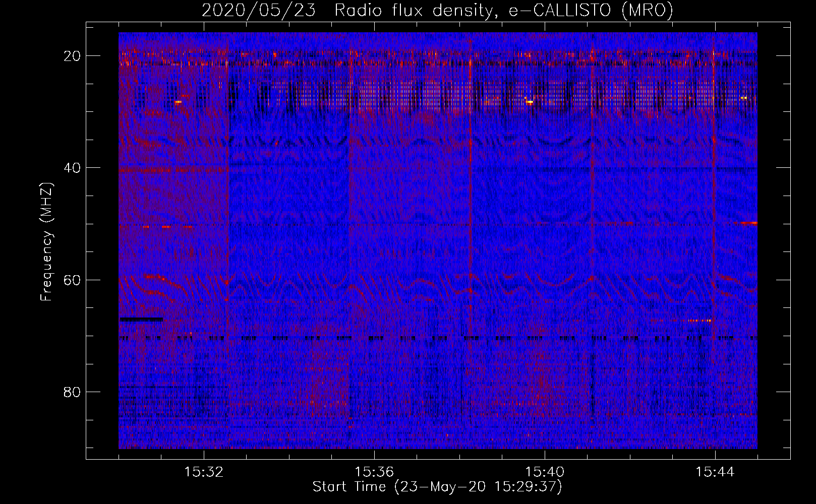
Task: Click the time tick label '15:36'
Action: [374, 472]
